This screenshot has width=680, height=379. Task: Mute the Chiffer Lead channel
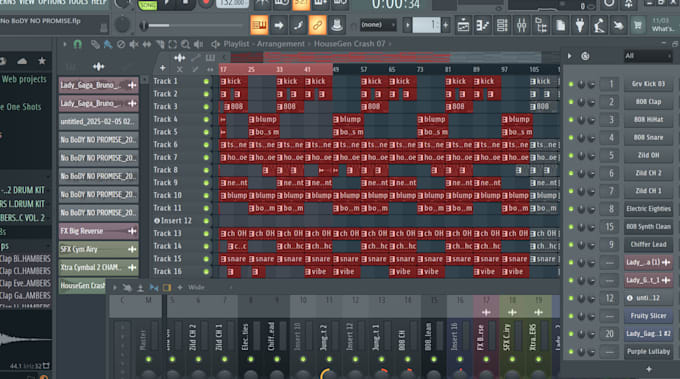pyautogui.click(x=571, y=245)
